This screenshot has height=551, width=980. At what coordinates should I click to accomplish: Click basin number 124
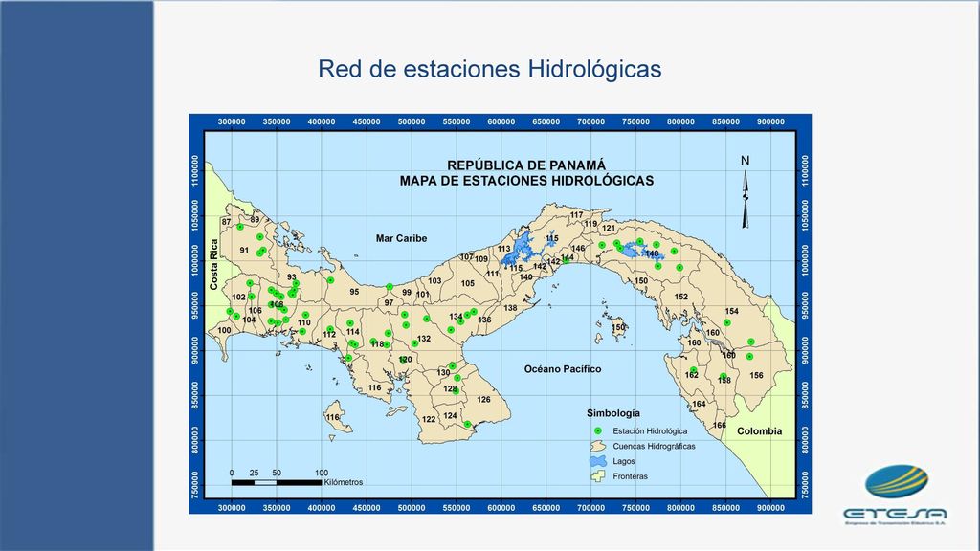coord(450,415)
